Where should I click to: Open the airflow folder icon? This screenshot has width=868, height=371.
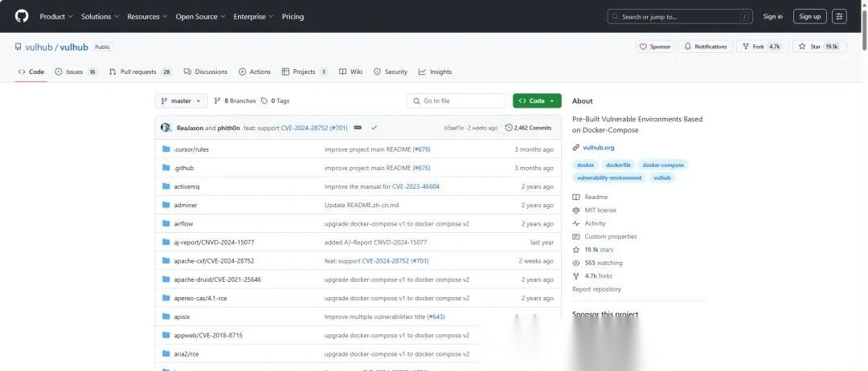click(166, 223)
